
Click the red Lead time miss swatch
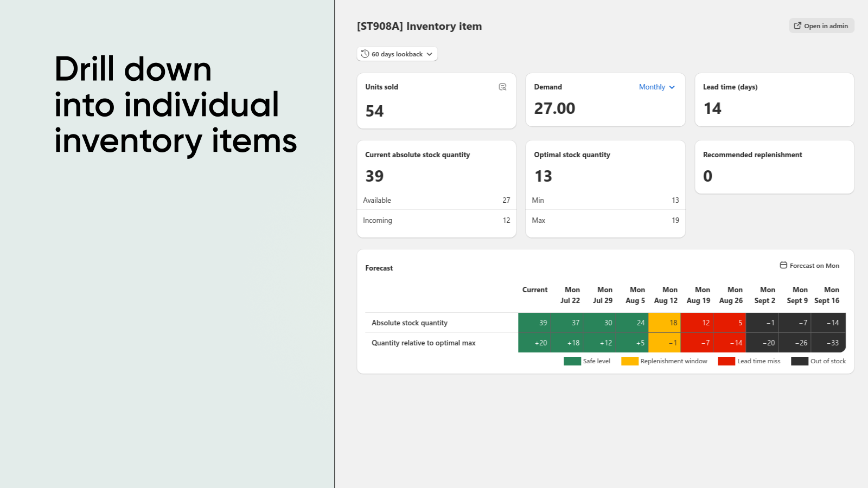[x=726, y=361]
